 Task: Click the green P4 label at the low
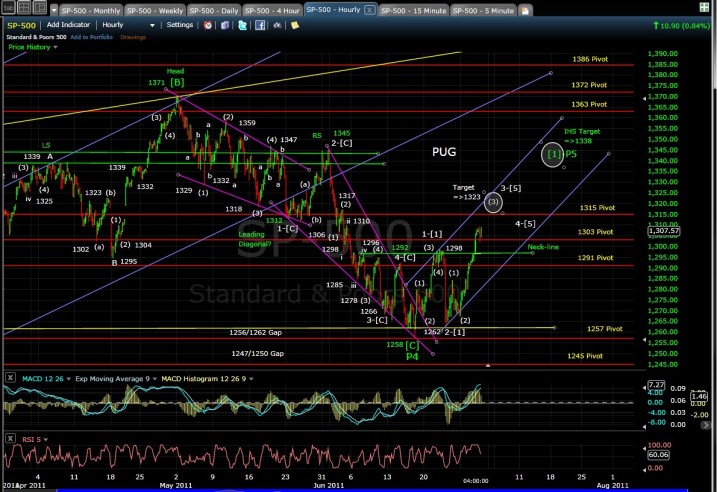(x=412, y=356)
